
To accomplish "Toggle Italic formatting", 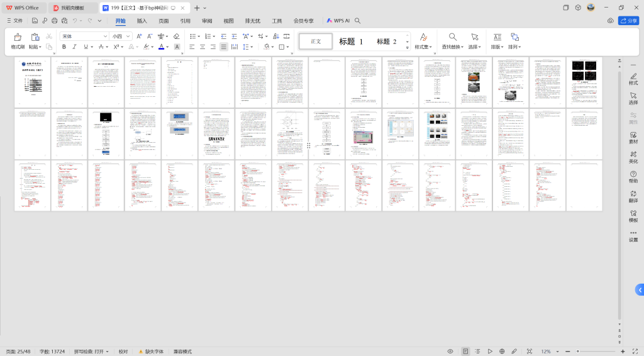I will tap(74, 47).
